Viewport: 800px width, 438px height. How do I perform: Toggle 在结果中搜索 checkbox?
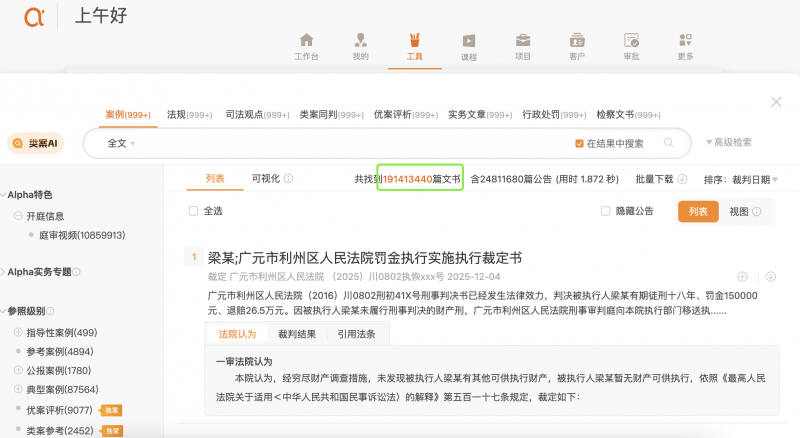pyautogui.click(x=579, y=144)
